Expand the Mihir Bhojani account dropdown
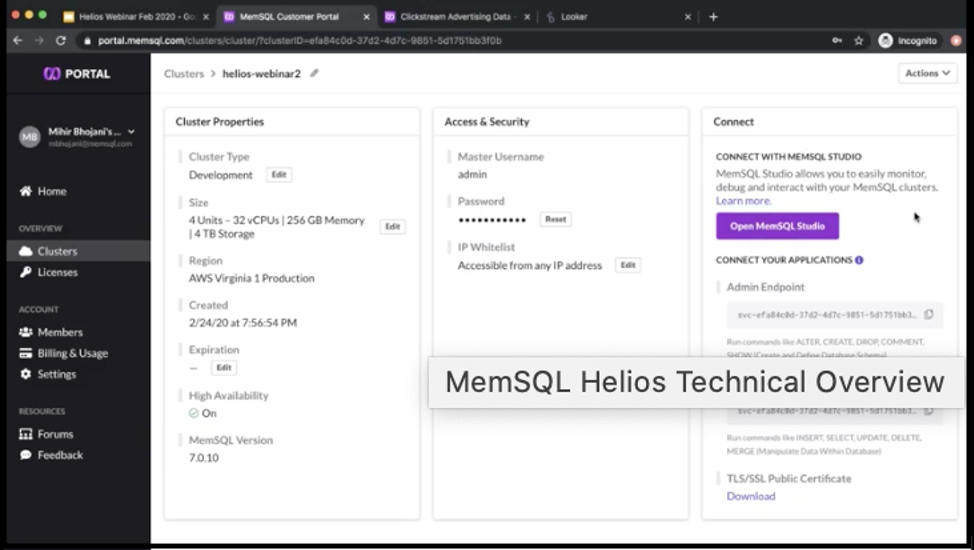Image resolution: width=974 pixels, height=550 pixels. pos(131,132)
